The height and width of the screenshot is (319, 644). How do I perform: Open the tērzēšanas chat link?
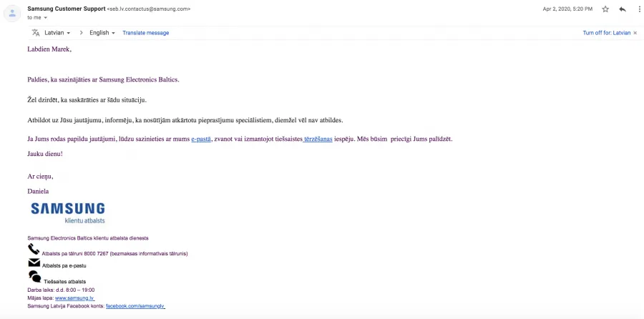tap(318, 139)
